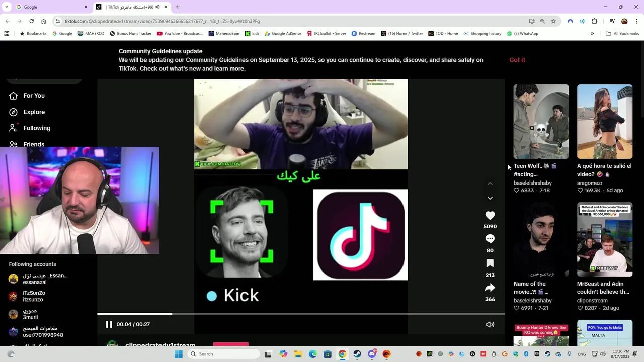This screenshot has width=644, height=362.
Task: Mute the TikTok tab via speaker icon
Action: click(157, 7)
